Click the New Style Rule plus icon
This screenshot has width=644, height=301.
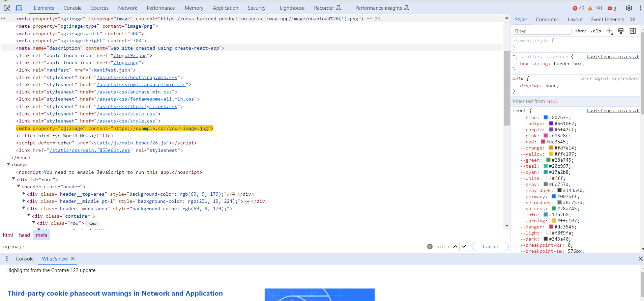tap(609, 31)
